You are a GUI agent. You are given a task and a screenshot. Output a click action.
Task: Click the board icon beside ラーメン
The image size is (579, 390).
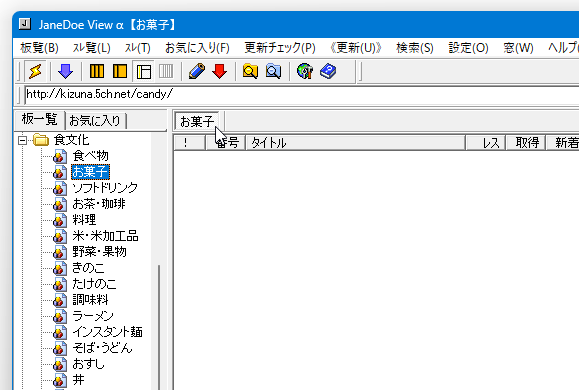[x=60, y=316]
